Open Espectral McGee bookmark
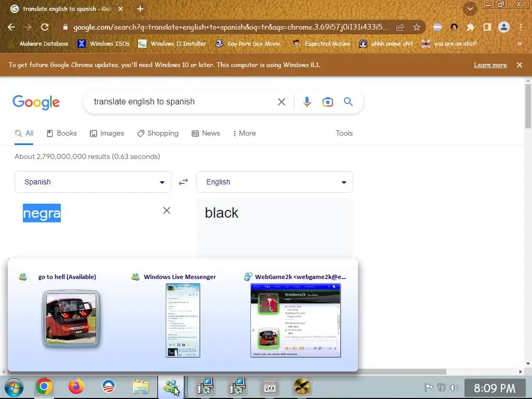532x399 pixels. point(322,44)
